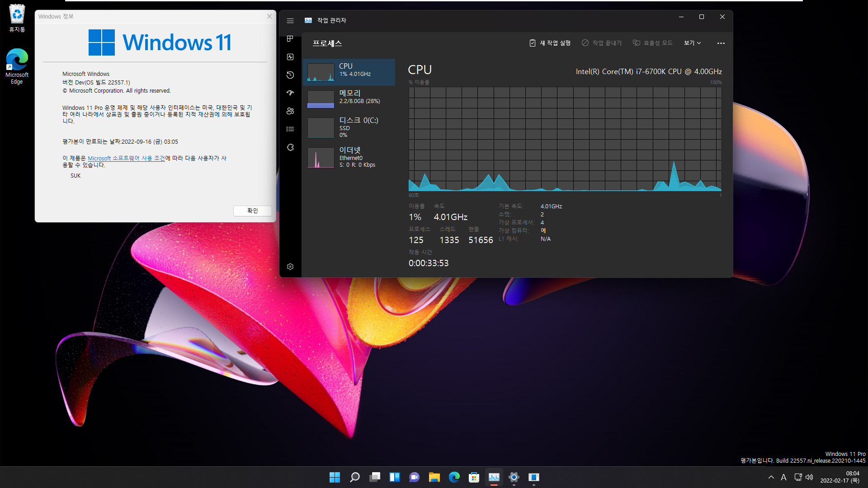Click the Efficiency mode button

[x=652, y=43]
